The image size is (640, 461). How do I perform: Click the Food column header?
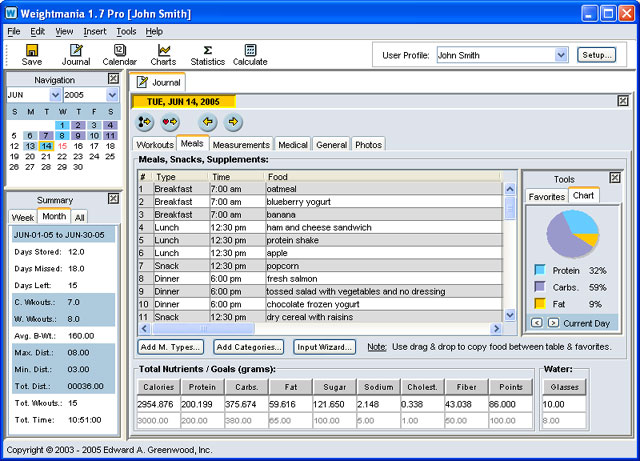(383, 177)
